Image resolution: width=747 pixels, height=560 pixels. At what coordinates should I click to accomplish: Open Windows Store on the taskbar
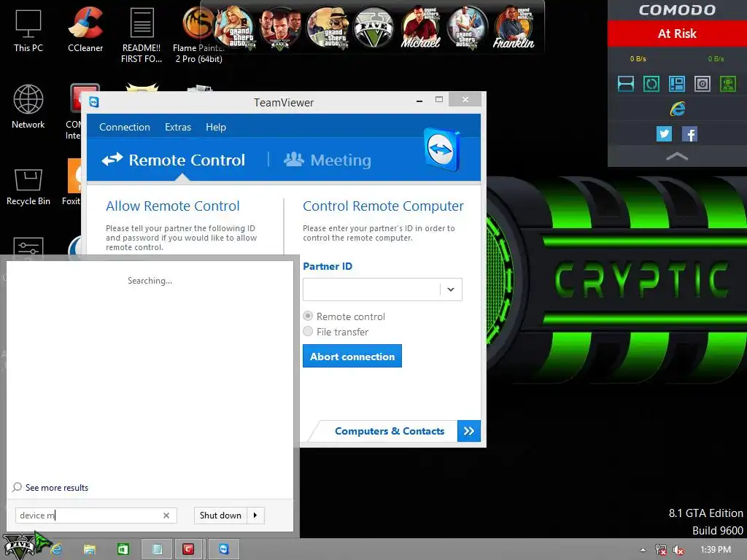pos(123,550)
